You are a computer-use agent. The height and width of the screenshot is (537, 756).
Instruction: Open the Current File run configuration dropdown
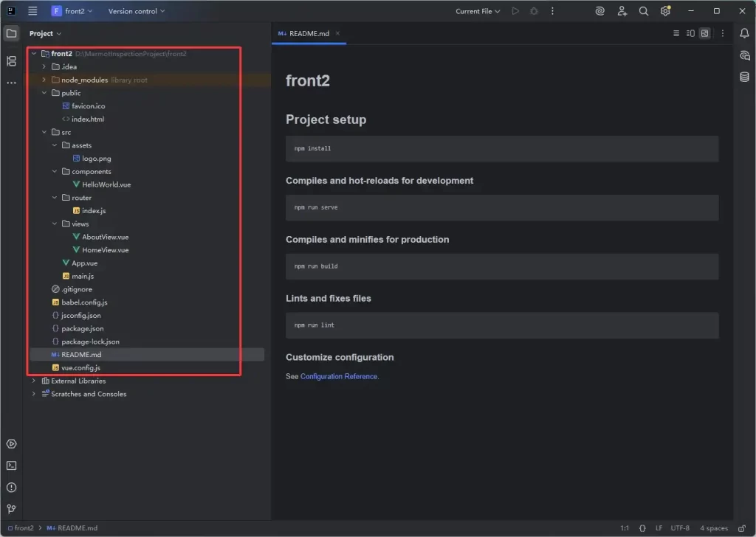[x=478, y=11]
